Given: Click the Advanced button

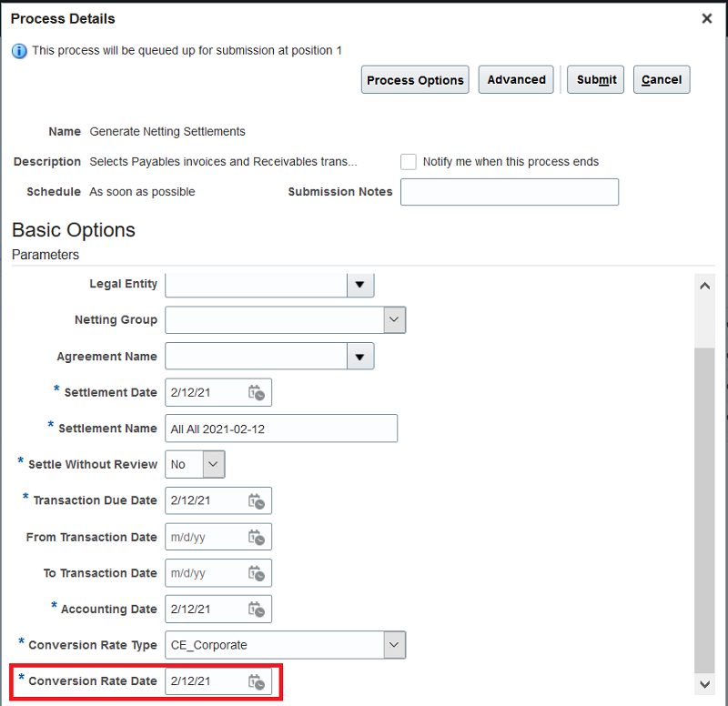Looking at the screenshot, I should (x=516, y=79).
